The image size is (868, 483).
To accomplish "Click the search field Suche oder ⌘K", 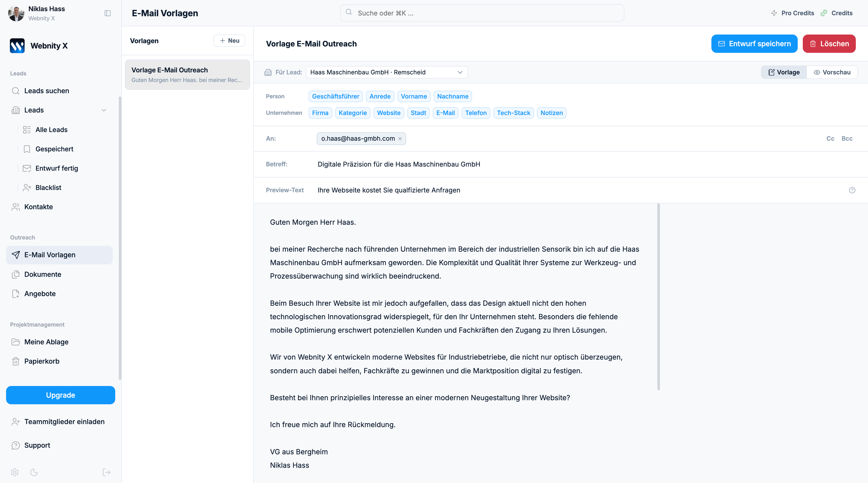I will [x=482, y=13].
